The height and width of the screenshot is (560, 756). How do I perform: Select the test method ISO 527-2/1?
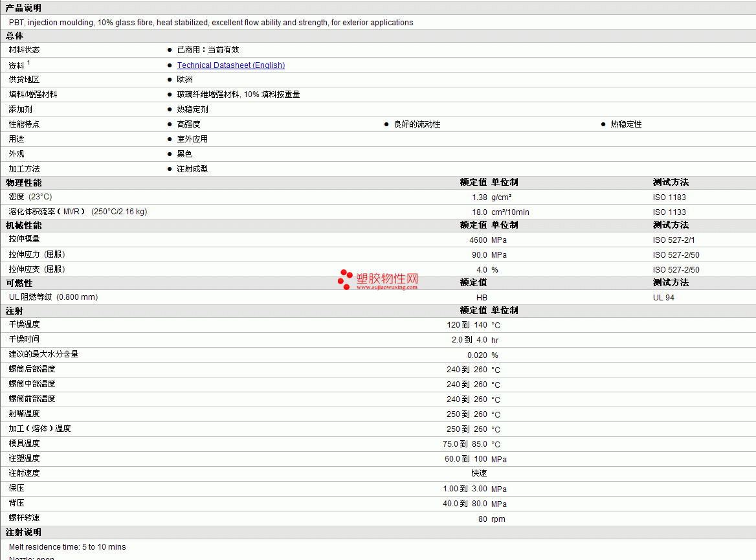pos(674,240)
